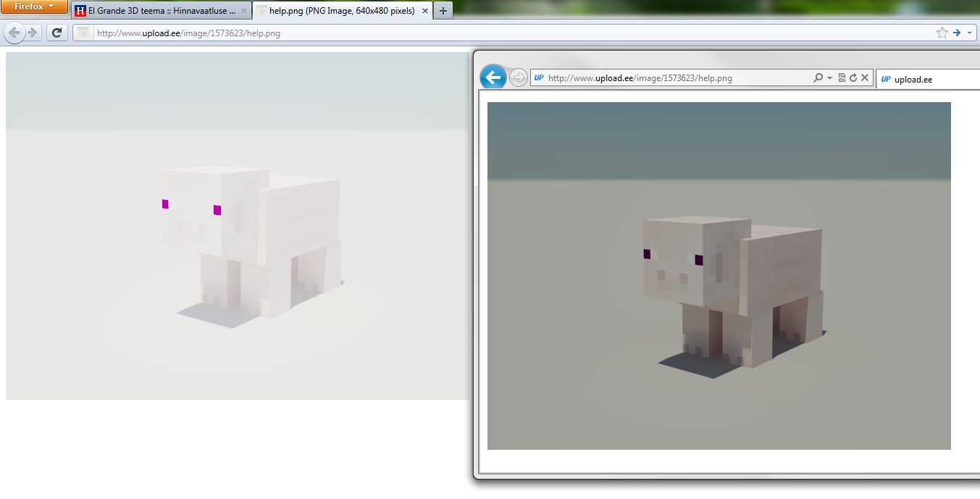The height and width of the screenshot is (499, 980).
Task: Toggle Compatibility View in Internet Explorer
Action: pyautogui.click(x=842, y=77)
